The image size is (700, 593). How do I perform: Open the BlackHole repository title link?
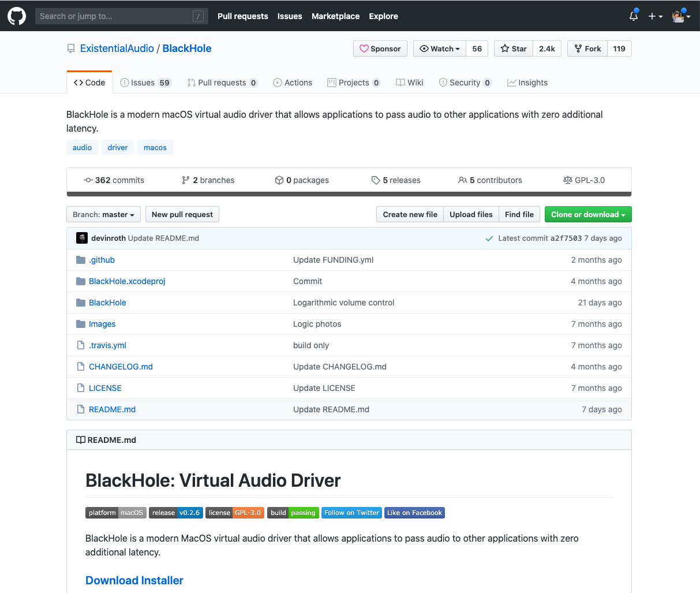[x=187, y=49]
